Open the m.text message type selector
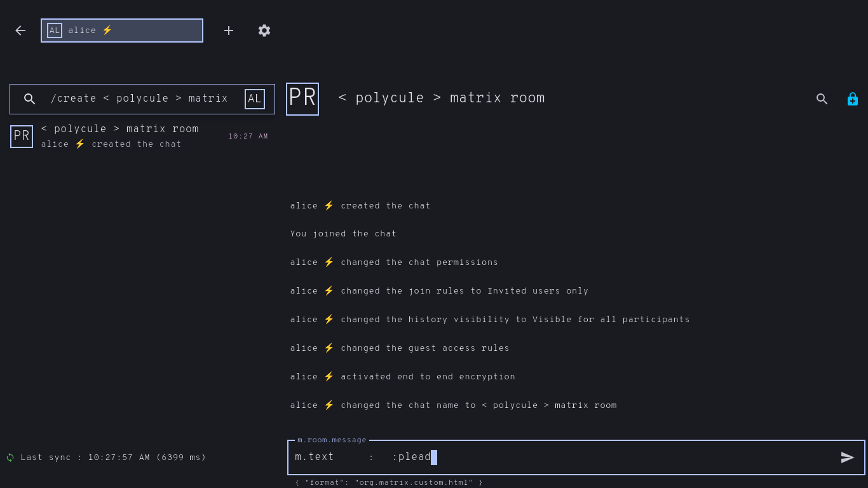Viewport: 868px width, 488px height. [315, 457]
